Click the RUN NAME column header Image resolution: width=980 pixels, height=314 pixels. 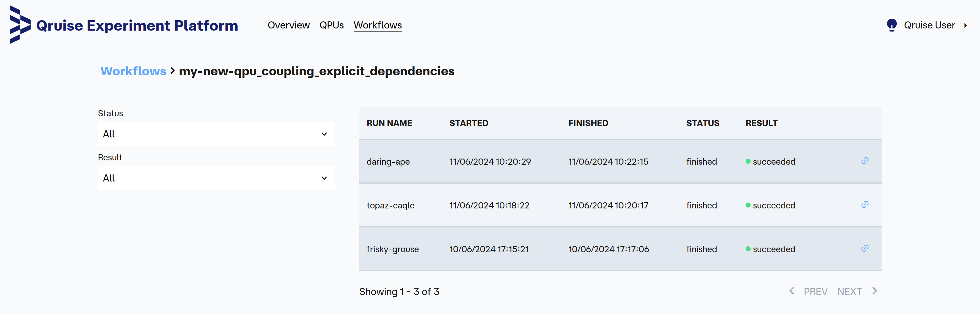(x=389, y=123)
